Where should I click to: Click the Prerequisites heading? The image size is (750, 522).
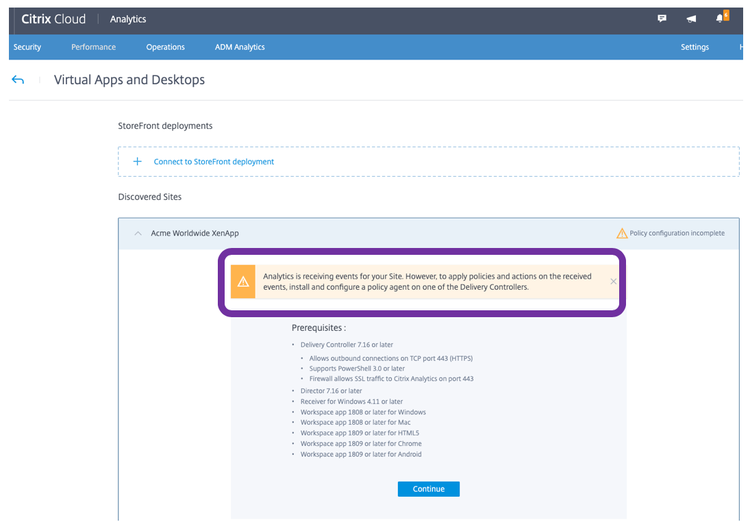(319, 328)
